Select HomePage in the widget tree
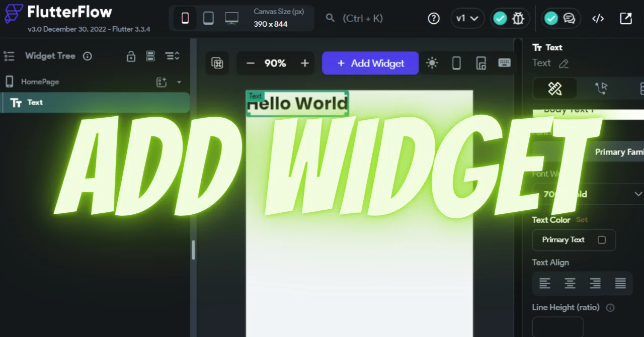Viewport: 644px width, 337px height. [x=40, y=81]
